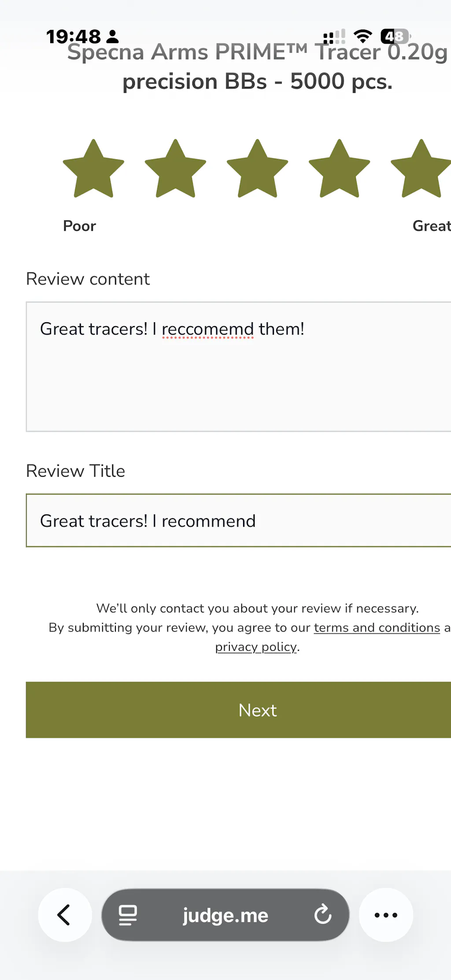The width and height of the screenshot is (451, 980).
Task: Tap the browser back arrow
Action: [65, 915]
